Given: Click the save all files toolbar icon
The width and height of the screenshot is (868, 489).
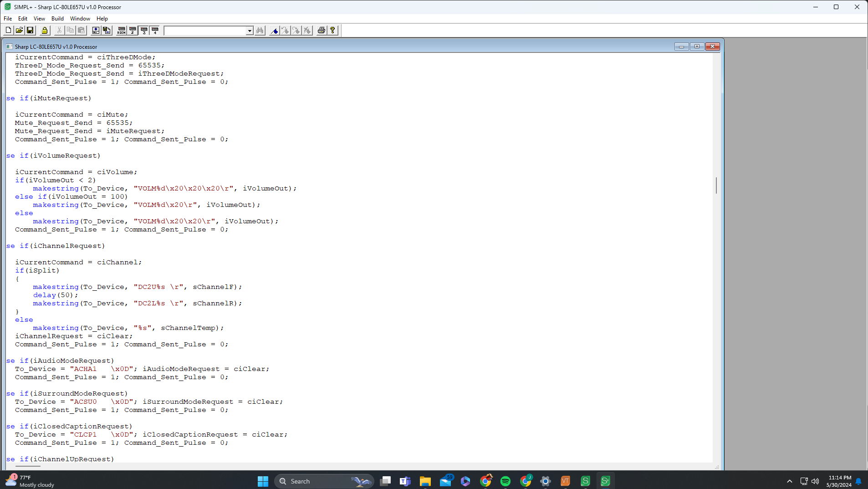Looking at the screenshot, I should [107, 31].
